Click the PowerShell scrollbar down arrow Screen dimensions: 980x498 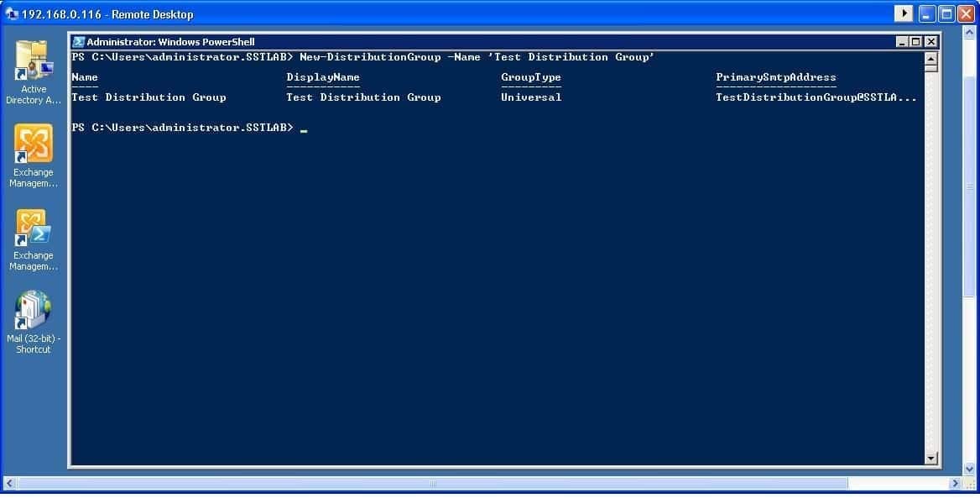930,458
